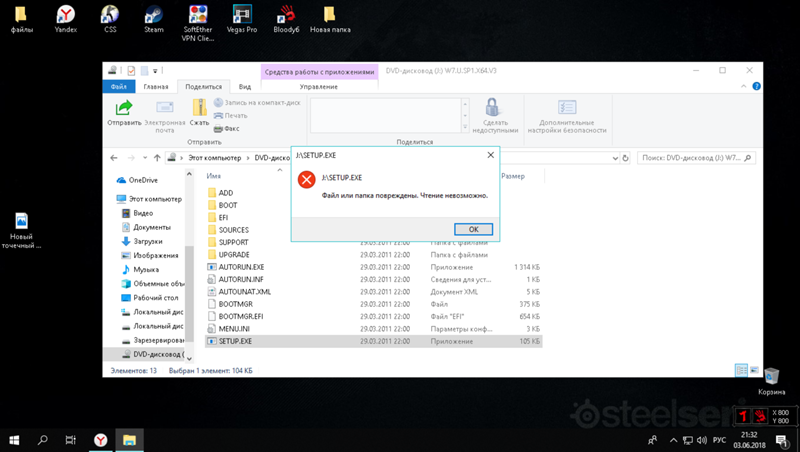Select Зарезервировано drive in navigation pane
This screenshot has width=800, height=452.
152,340
